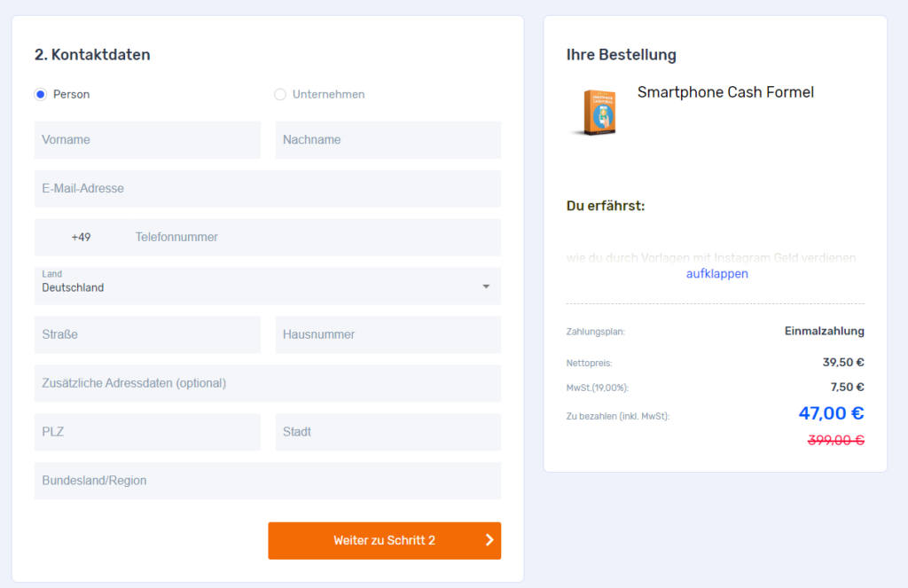This screenshot has height=588, width=908.
Task: Click the 2. Kontaktdaten heading
Action: click(x=92, y=54)
